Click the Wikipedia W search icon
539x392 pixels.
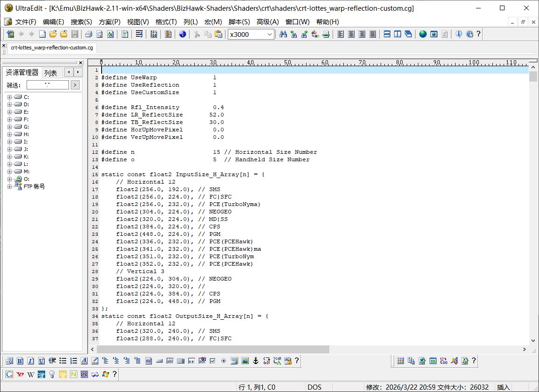(31, 374)
